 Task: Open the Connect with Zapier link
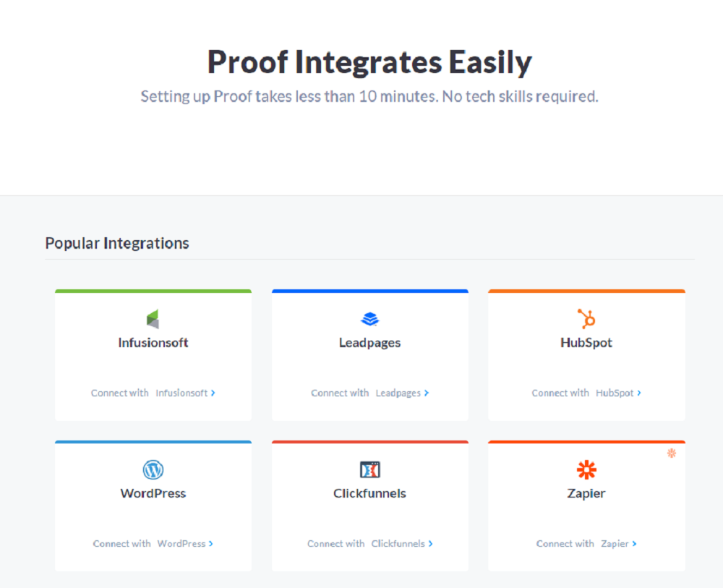[x=586, y=543]
